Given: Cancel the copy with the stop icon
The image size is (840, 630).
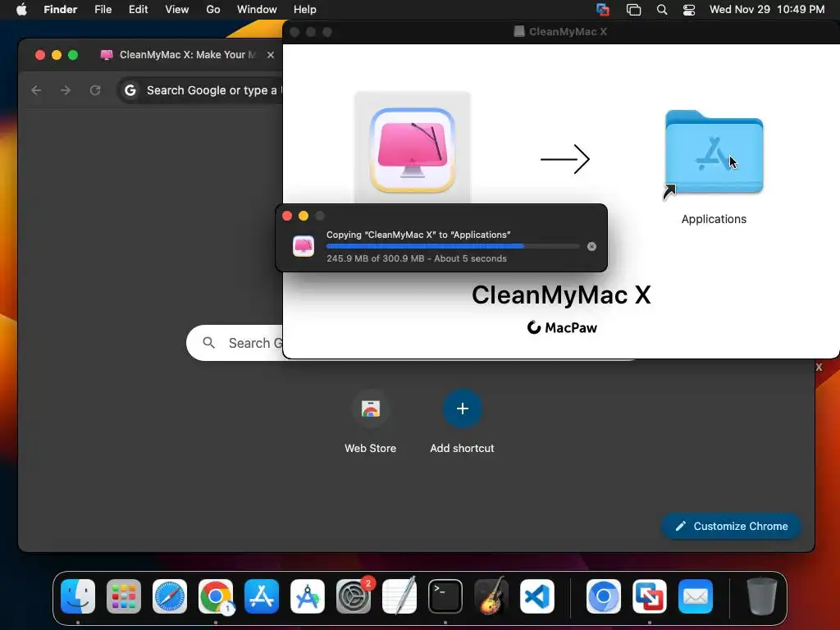Looking at the screenshot, I should click(x=591, y=246).
